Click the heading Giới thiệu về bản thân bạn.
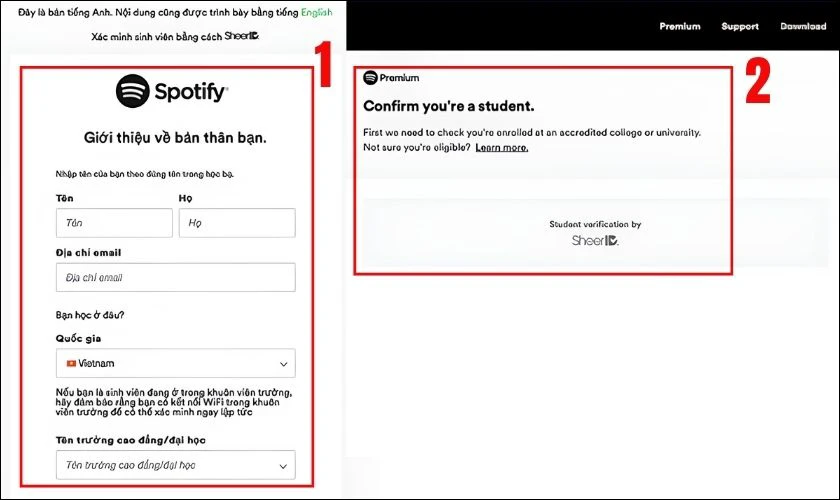This screenshot has height=500, width=840. tap(175, 138)
